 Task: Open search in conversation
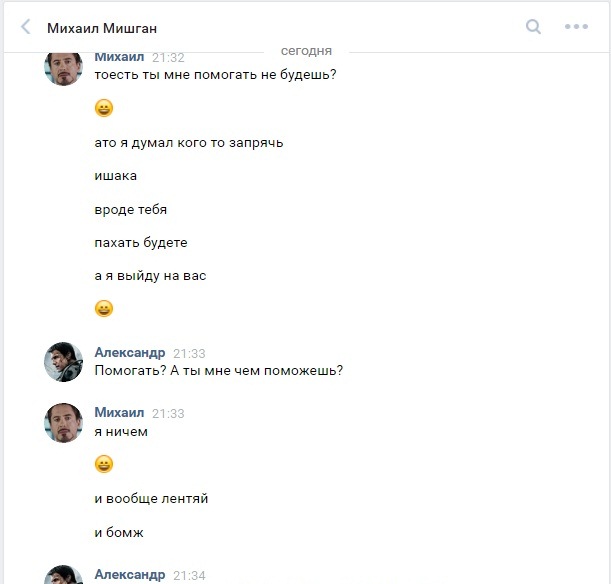[x=534, y=27]
